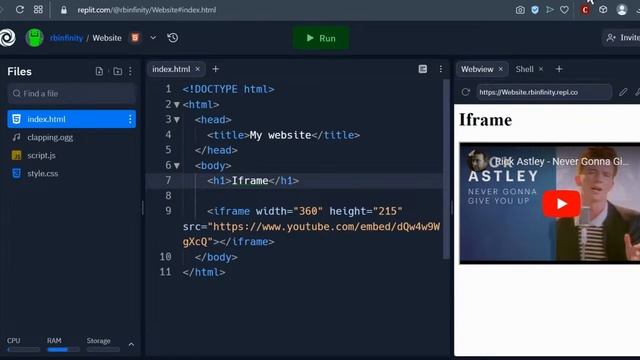640x360 pixels.
Task: Click the Rick Astley video title link
Action: coord(562,162)
